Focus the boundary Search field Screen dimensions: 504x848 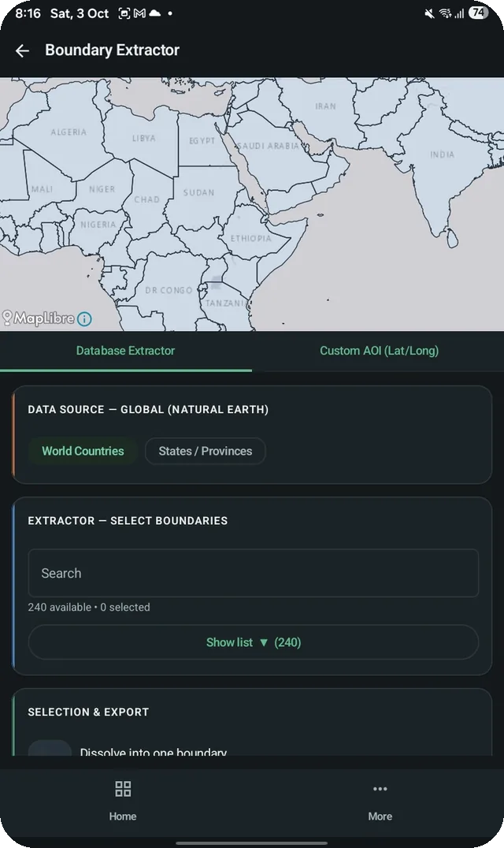point(254,573)
